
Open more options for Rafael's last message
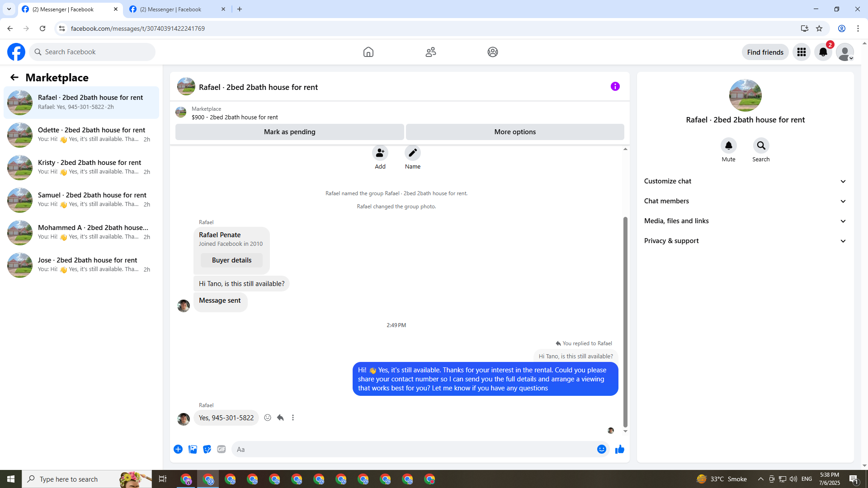[293, 418]
